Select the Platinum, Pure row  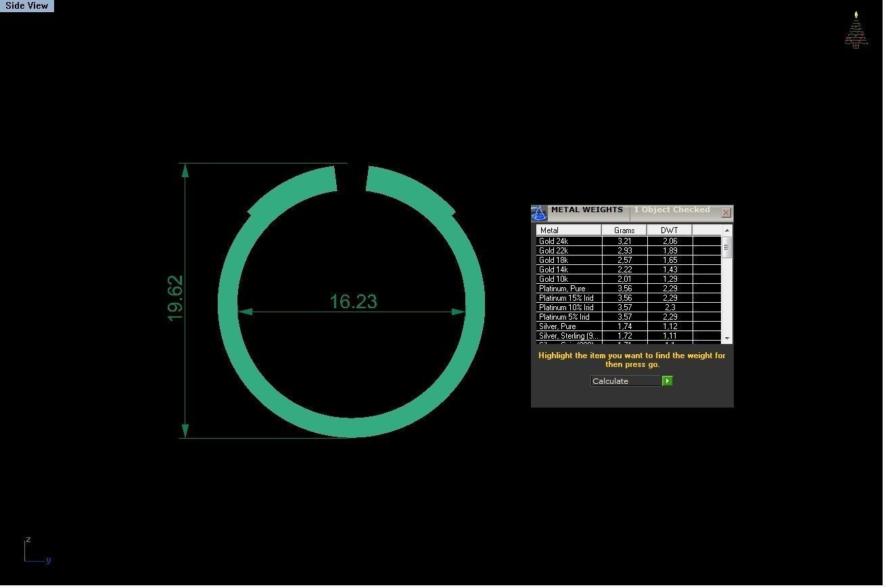tap(629, 289)
